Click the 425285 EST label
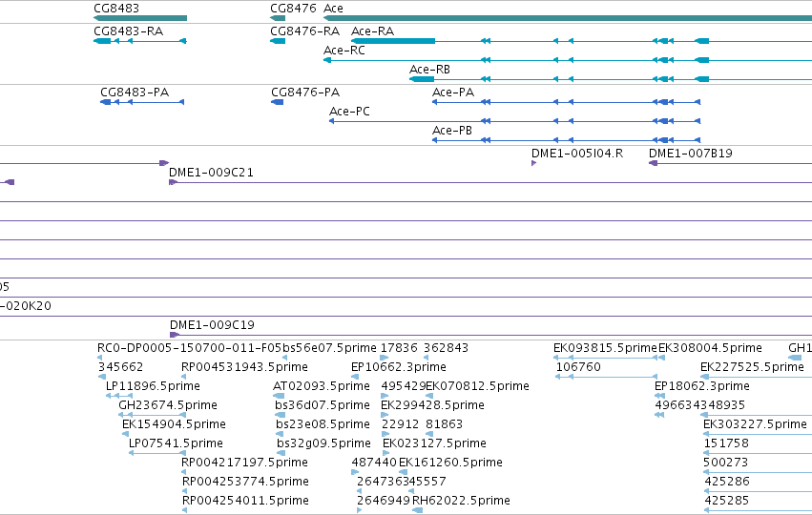 coord(727,501)
